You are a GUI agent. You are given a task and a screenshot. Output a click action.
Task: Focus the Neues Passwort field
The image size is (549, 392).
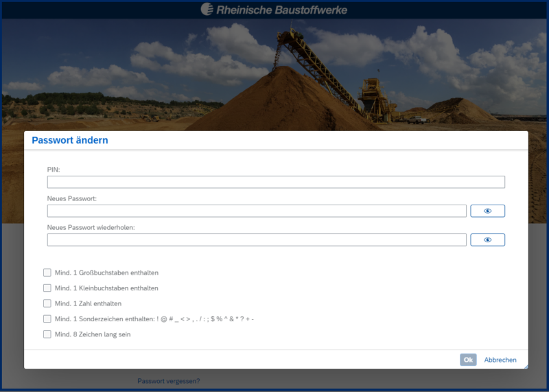pyautogui.click(x=257, y=211)
